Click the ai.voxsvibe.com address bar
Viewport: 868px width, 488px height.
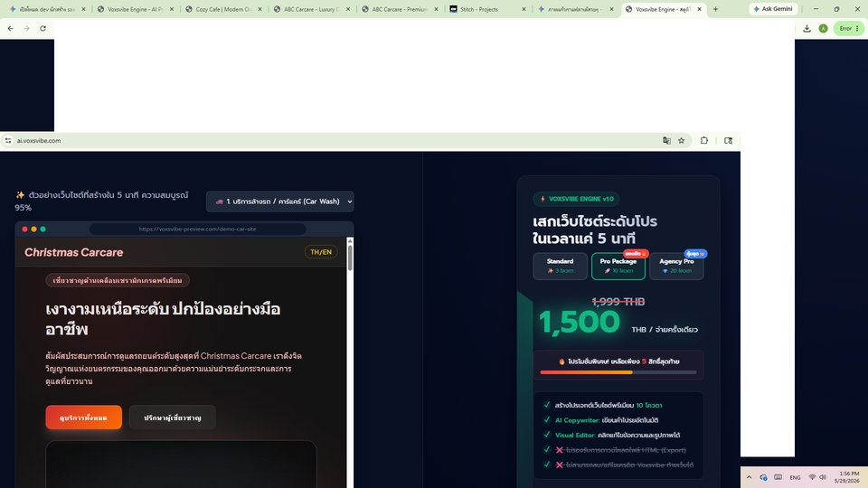[332, 141]
